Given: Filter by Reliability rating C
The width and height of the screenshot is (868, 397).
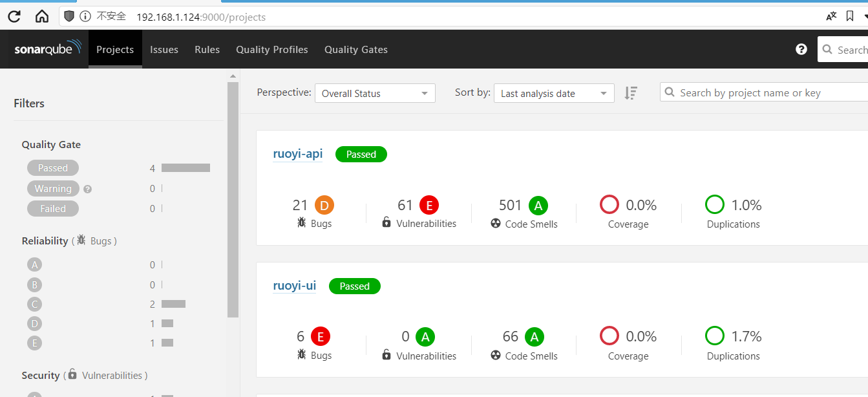Looking at the screenshot, I should (x=35, y=304).
